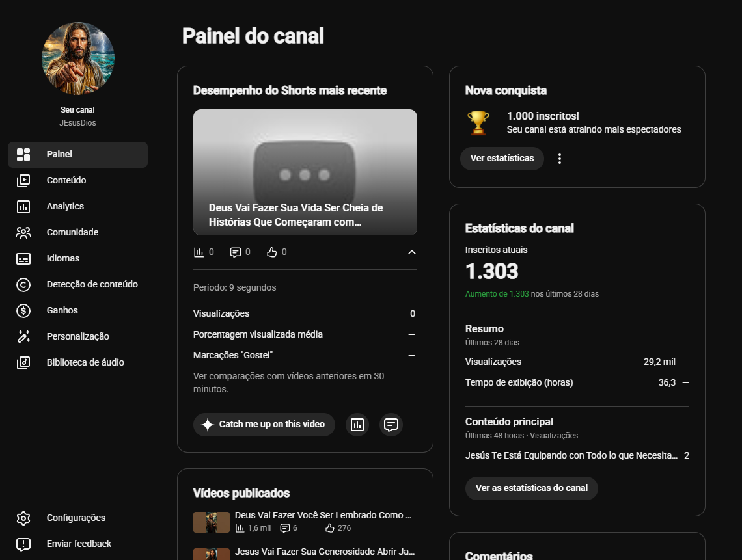The image size is (742, 560).
Task: Click the Enviar feedback exclamation icon
Action: pos(23,544)
